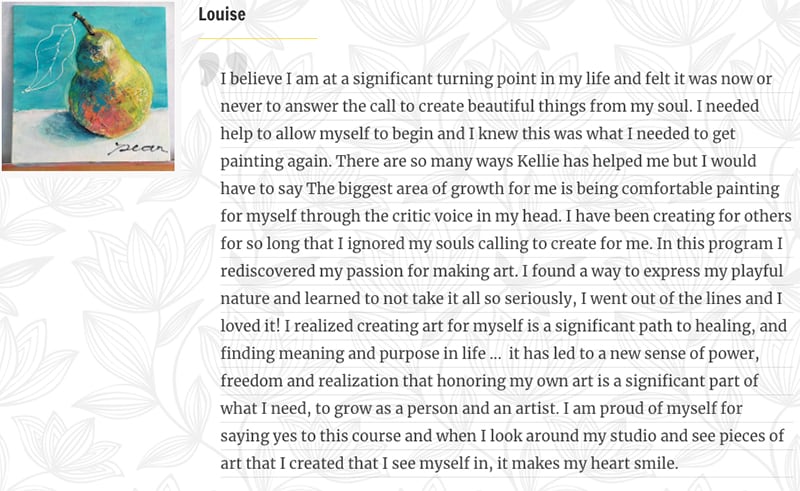Image resolution: width=800 pixels, height=491 pixels.
Task: Select the line "freedom and realization that honoring"
Action: 489,381
